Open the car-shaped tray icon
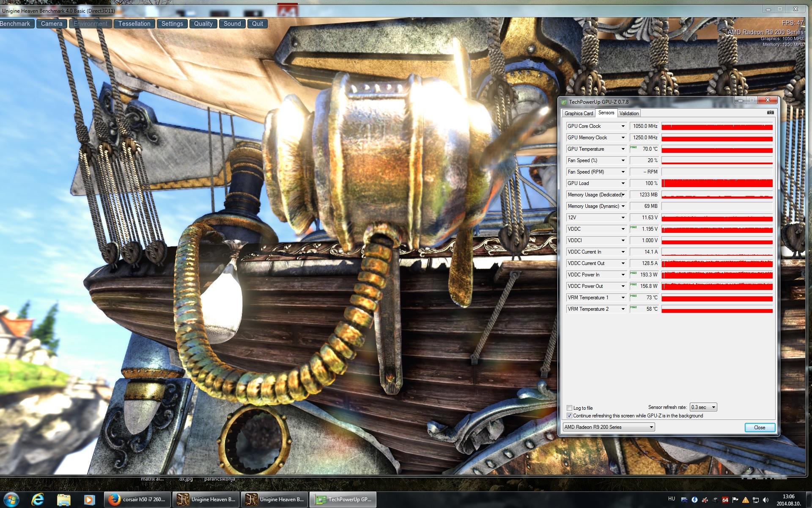The height and width of the screenshot is (508, 812). coord(684,500)
